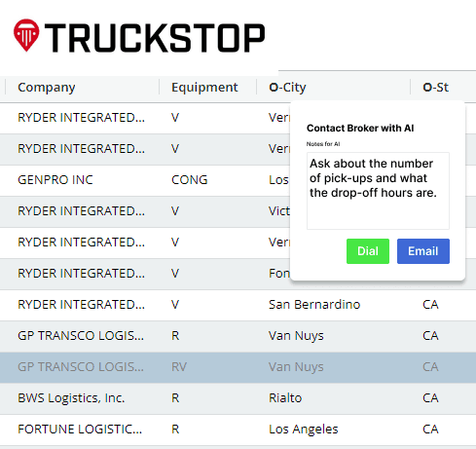This screenshot has width=476, height=449.
Task: Select the highlighted GP TRANSCO RV row
Action: pyautogui.click(x=238, y=367)
